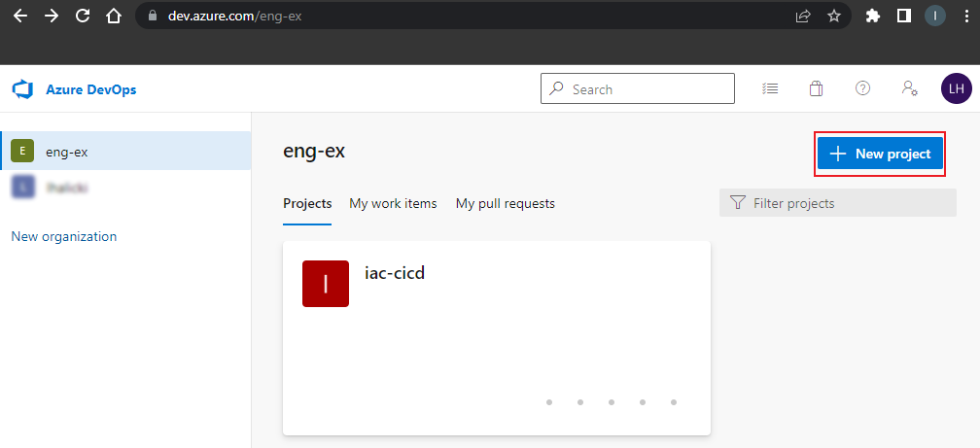Reload the current page
Screen dimensions: 980x448
(x=83, y=17)
